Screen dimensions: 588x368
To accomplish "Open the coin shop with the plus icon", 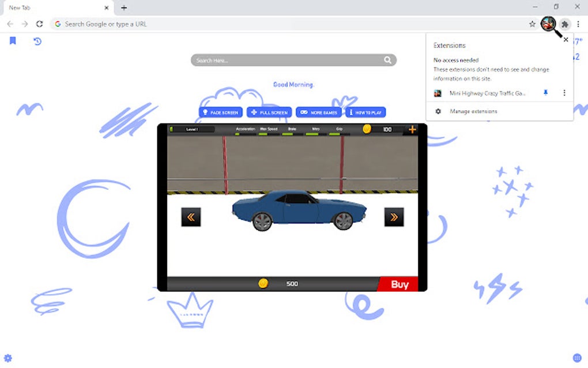I will click(412, 129).
